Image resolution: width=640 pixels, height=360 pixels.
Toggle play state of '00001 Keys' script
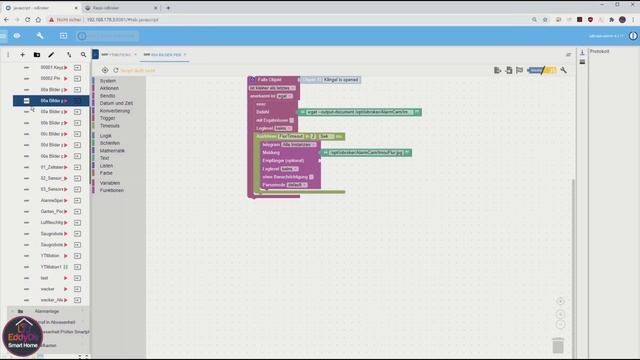pos(66,67)
